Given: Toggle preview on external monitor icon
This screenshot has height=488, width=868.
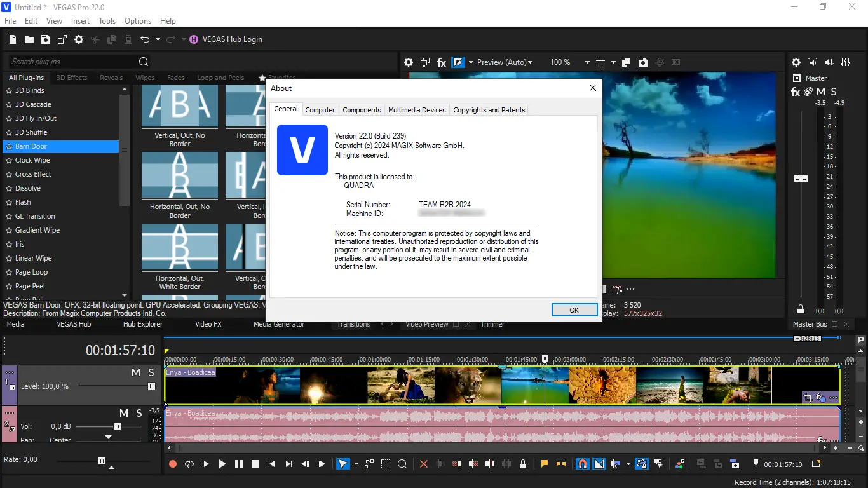Looking at the screenshot, I should tap(425, 62).
